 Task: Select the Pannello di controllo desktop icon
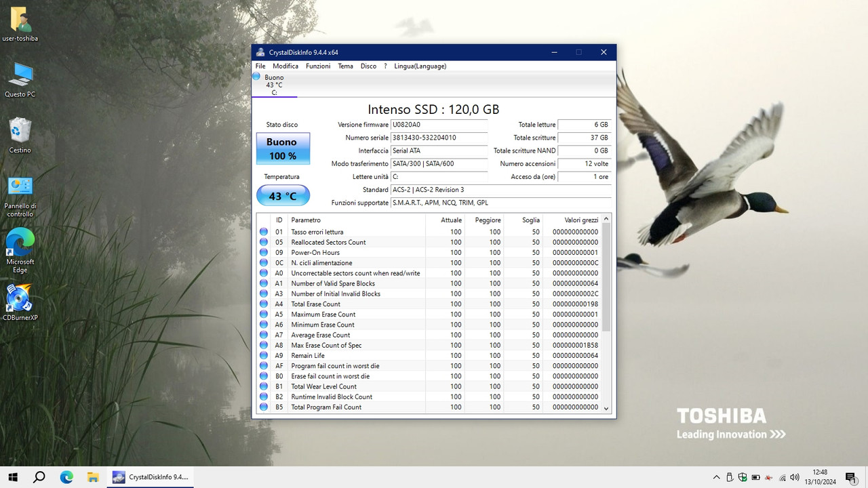(x=20, y=197)
